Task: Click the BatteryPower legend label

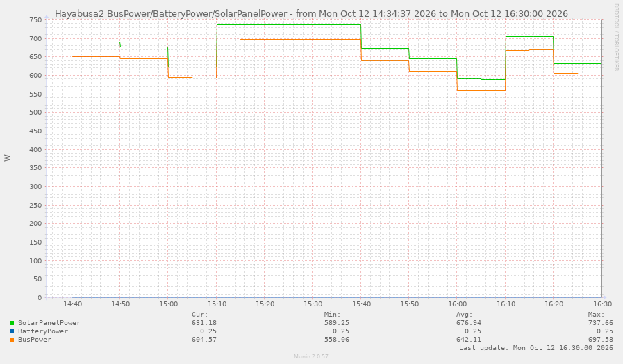Action: [x=43, y=331]
